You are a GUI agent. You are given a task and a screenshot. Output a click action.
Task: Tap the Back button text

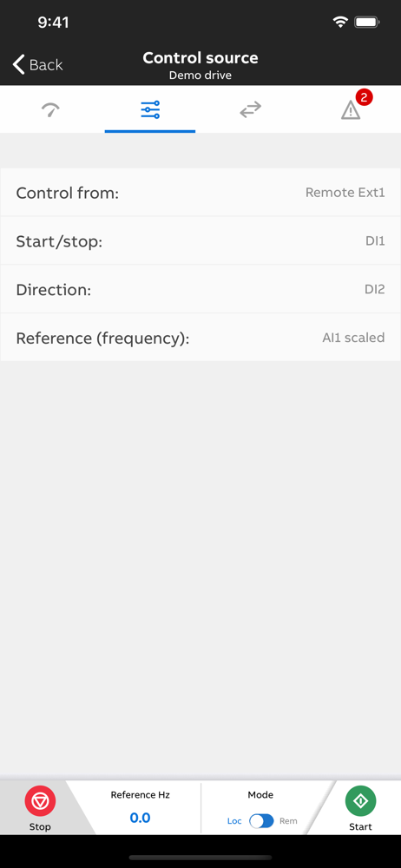[x=46, y=65]
